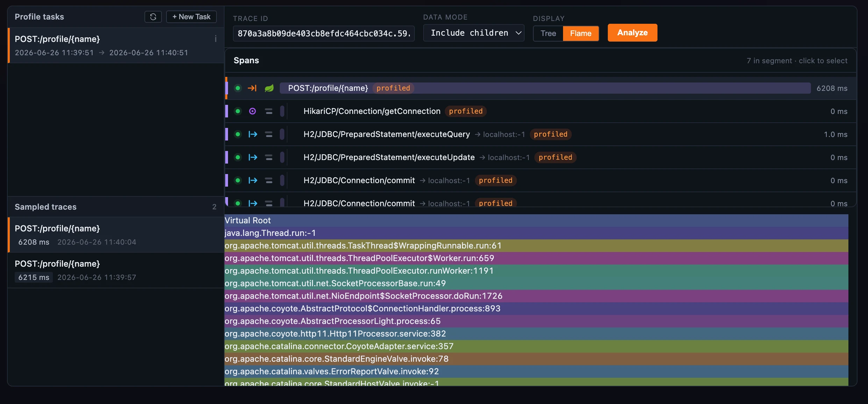Click AbstractProtocol$ConnectionHandler.process:893 flame frame
This screenshot has height=404, width=868.
[x=536, y=309]
